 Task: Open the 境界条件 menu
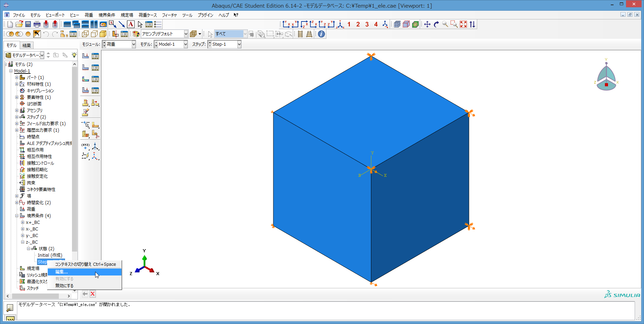click(107, 15)
